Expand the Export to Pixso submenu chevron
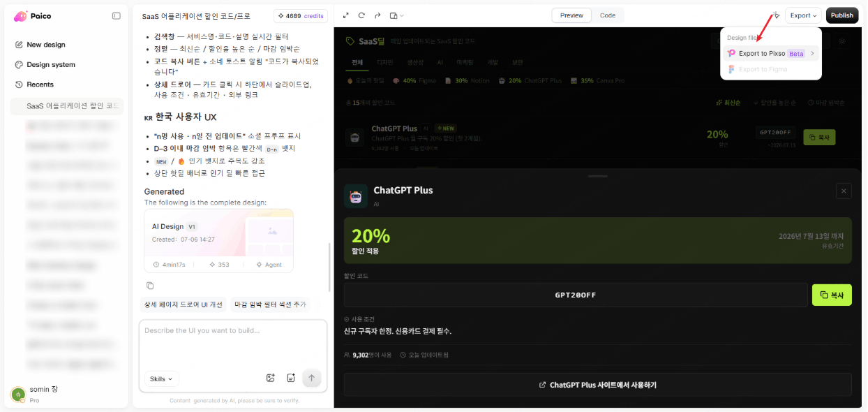This screenshot has width=868, height=412. [812, 53]
